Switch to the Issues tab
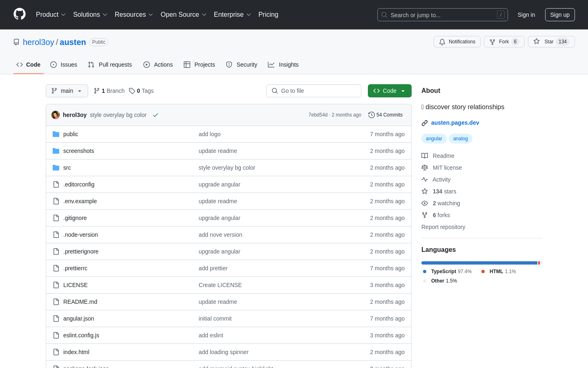 [64, 65]
